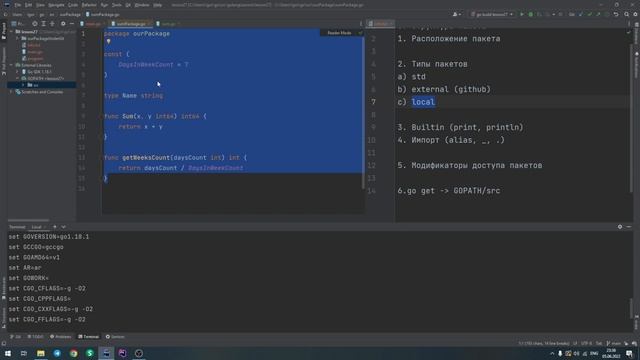Open the Services tool window
This screenshot has width=640, height=360.
click(x=115, y=337)
